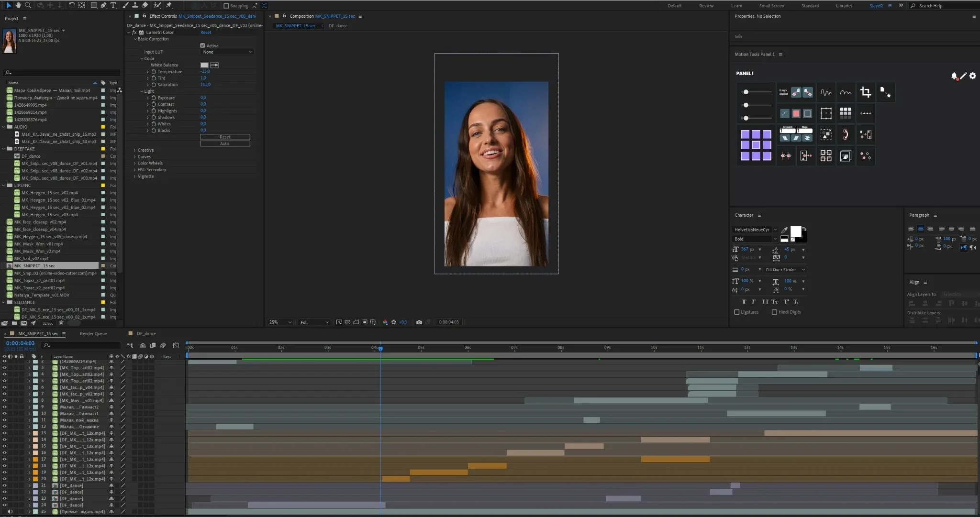Enable the Snapping checkbox
The image size is (980, 517).
point(226,6)
